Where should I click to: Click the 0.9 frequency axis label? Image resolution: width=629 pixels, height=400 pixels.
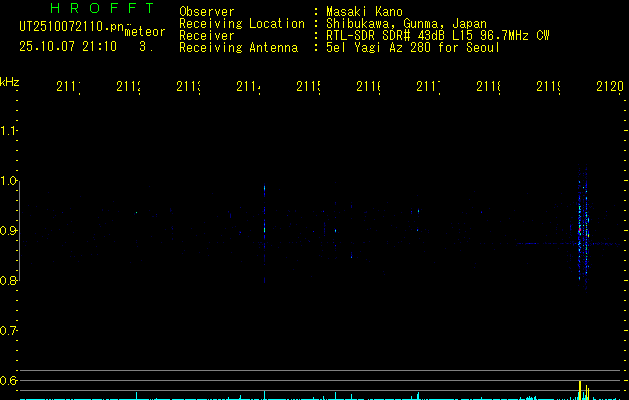[8, 231]
